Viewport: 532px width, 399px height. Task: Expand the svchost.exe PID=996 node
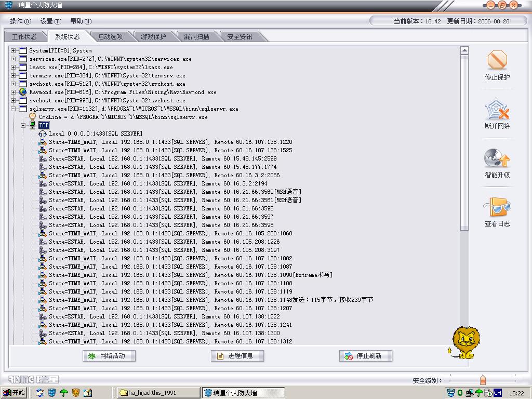click(13, 100)
